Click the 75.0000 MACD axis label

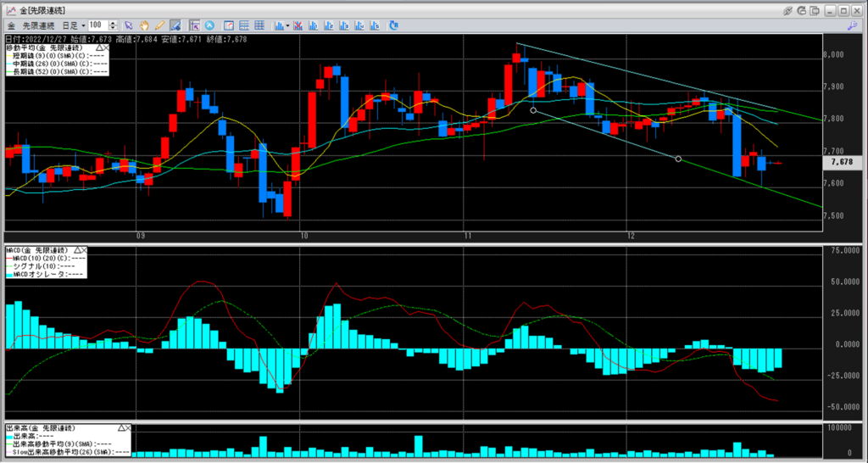tap(843, 251)
